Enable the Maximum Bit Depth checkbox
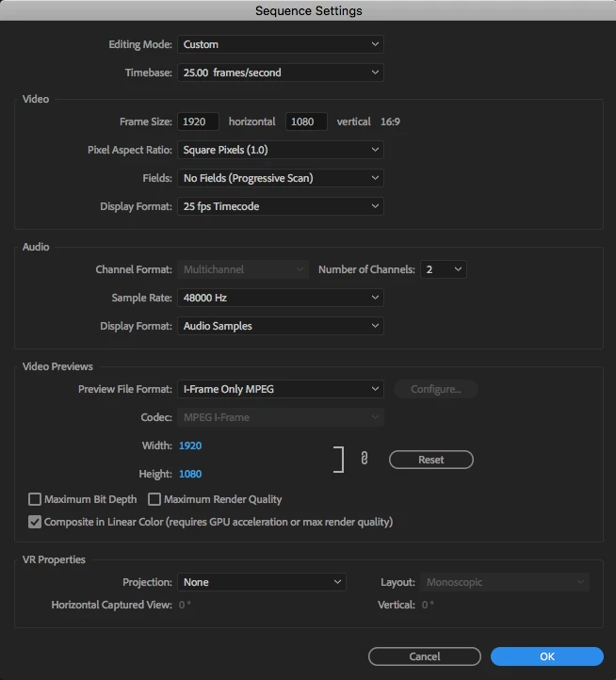The image size is (616, 680). coord(35,499)
